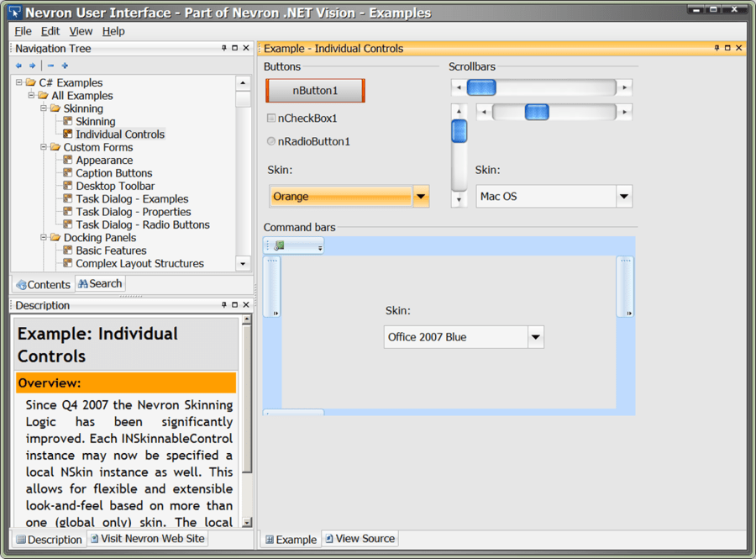The height and width of the screenshot is (559, 756).
Task: Open the View menu
Action: click(81, 31)
